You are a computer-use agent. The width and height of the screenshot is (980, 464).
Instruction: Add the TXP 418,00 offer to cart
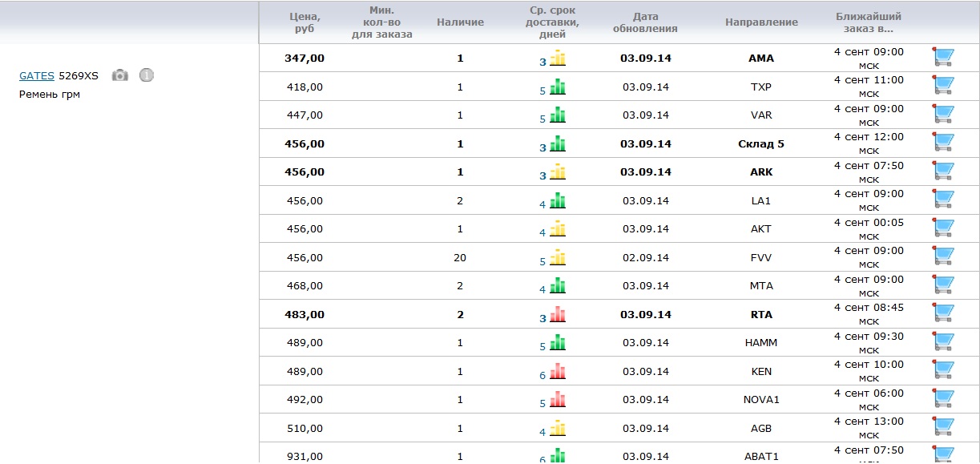(944, 86)
